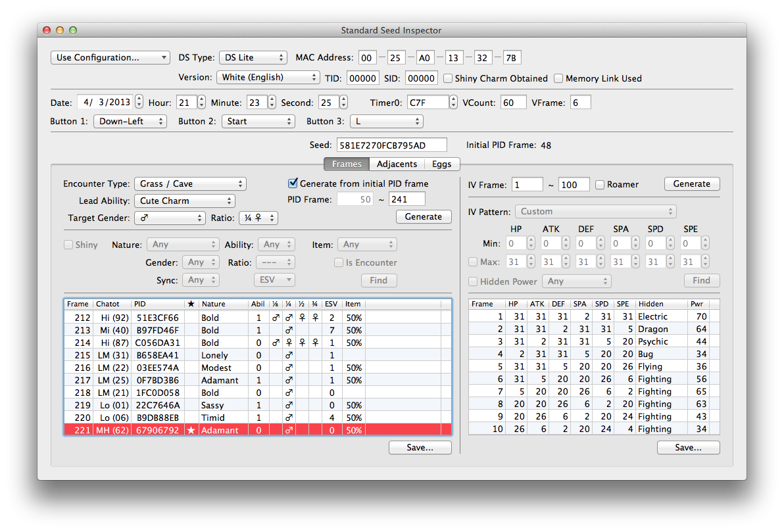Click Save button below PID frames table

420,448
